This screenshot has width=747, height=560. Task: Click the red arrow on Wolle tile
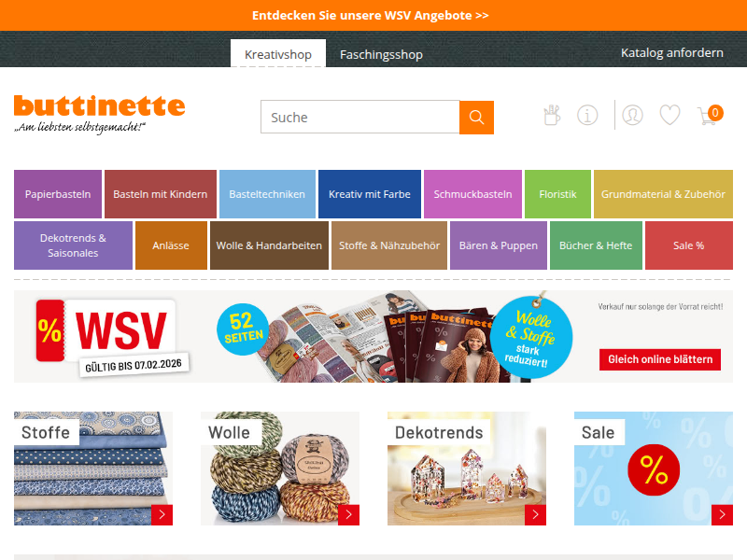(x=348, y=515)
